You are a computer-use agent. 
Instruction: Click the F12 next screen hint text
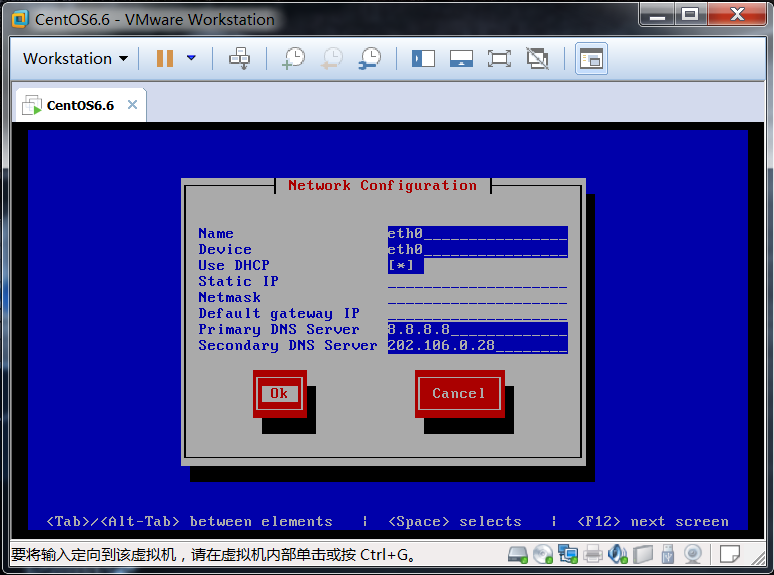click(653, 522)
